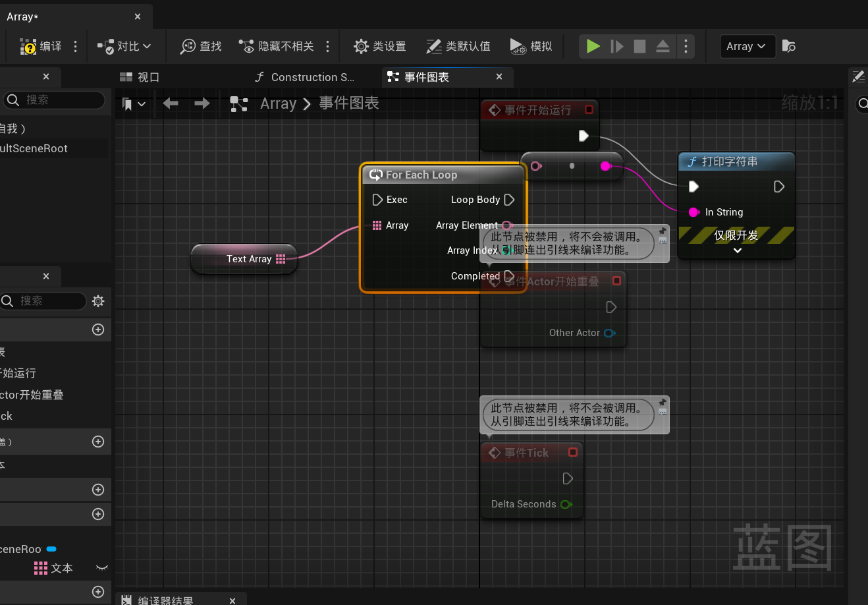Open play mode options three-dot menu
This screenshot has height=605, width=868.
(686, 46)
